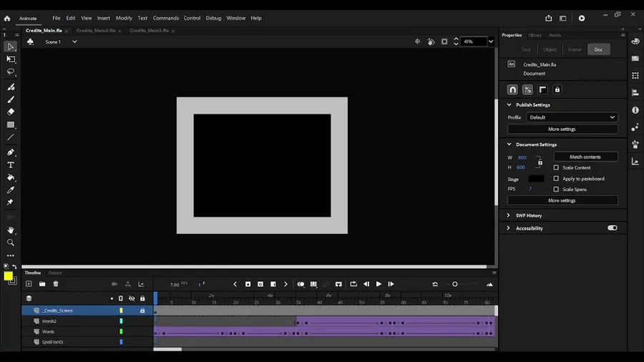Open the Profile Default dropdown
The width and height of the screenshot is (644, 362).
(x=572, y=117)
